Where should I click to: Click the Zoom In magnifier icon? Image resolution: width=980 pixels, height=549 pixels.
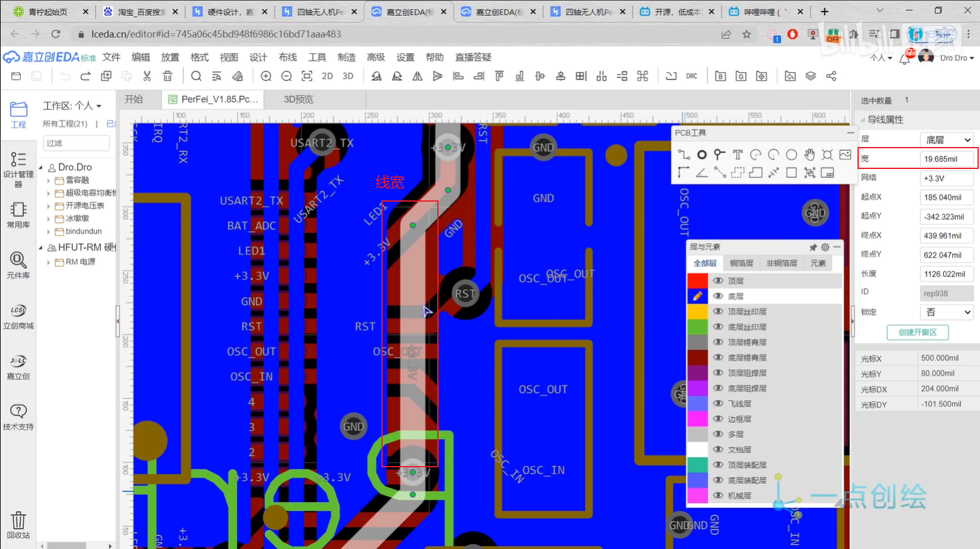266,76
